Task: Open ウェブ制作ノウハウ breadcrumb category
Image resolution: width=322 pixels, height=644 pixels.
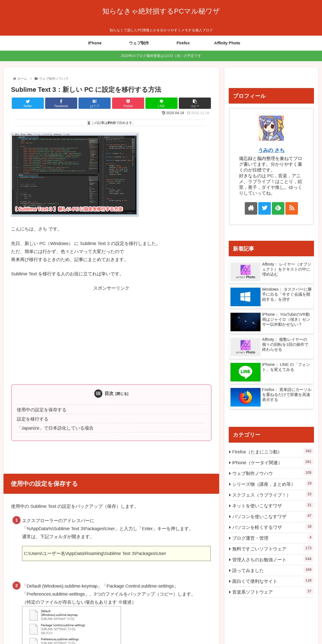Action: tap(54, 79)
